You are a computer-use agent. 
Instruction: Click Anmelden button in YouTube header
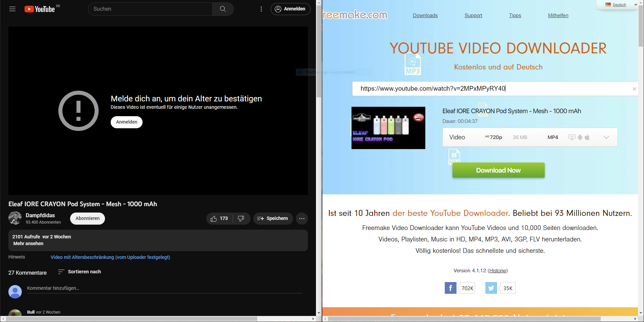point(290,9)
